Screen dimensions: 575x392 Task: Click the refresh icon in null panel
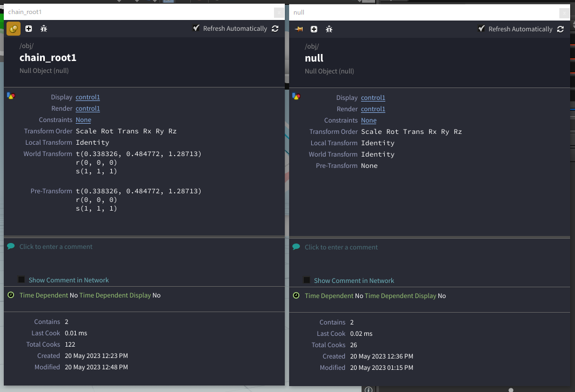(x=560, y=29)
